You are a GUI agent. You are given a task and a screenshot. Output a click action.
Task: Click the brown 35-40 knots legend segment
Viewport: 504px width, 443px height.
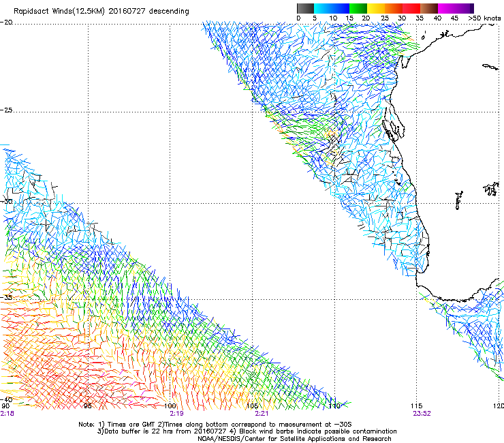[429, 8]
